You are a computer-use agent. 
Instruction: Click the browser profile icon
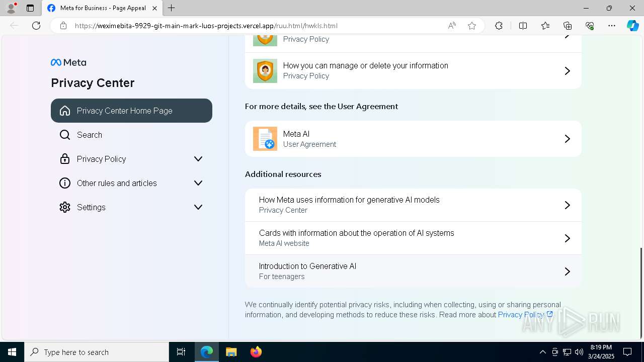pos(11,8)
